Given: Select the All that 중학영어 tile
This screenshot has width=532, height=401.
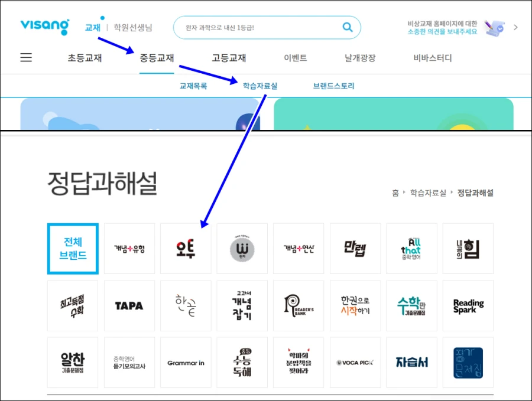Looking at the screenshot, I should pos(411,249).
